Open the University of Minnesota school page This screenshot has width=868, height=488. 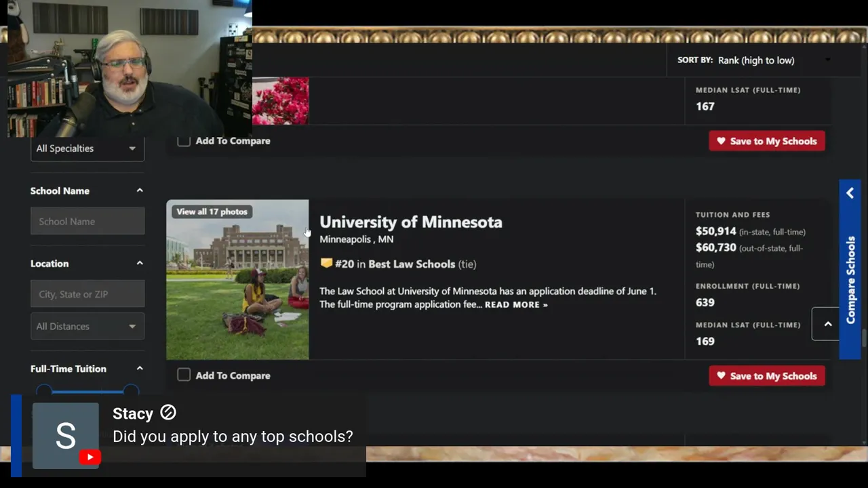(411, 222)
